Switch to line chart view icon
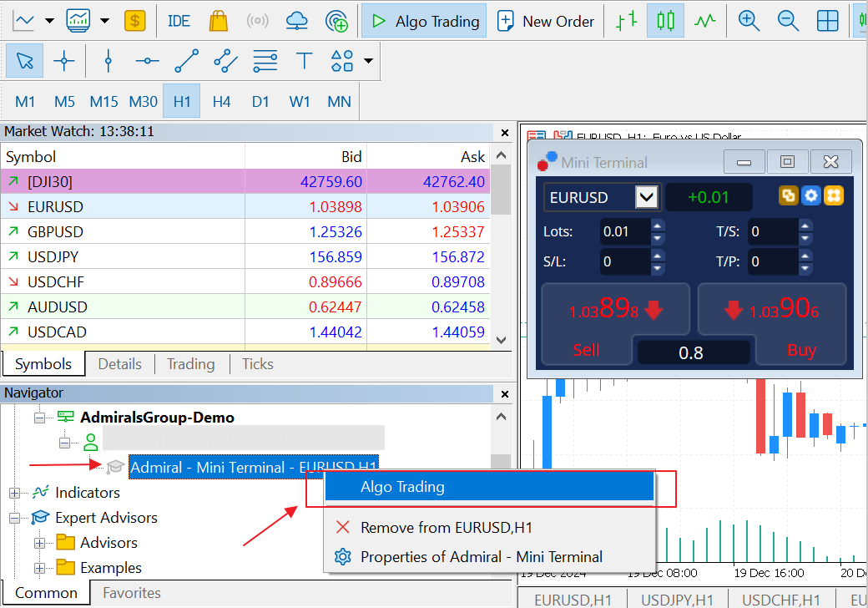868x608 pixels. click(704, 21)
